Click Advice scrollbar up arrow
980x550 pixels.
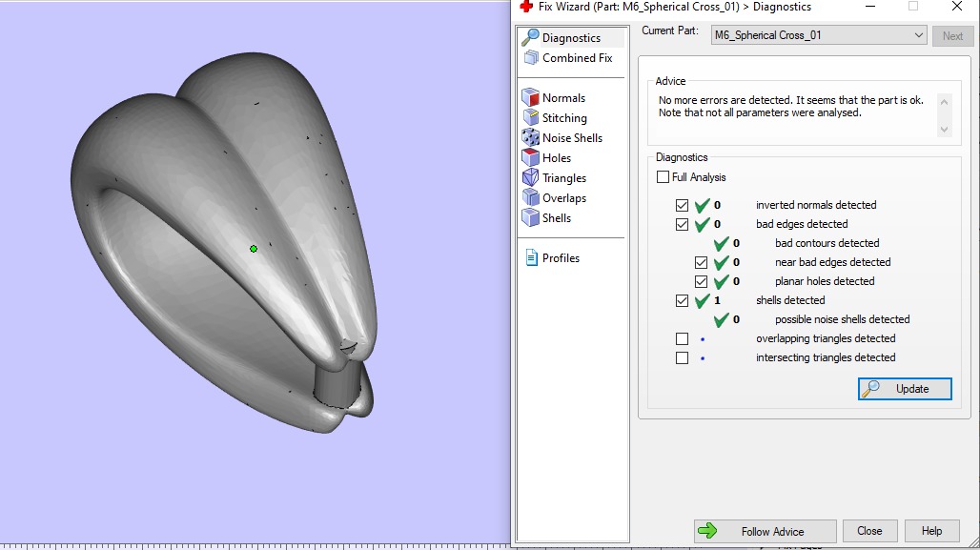pos(945,102)
